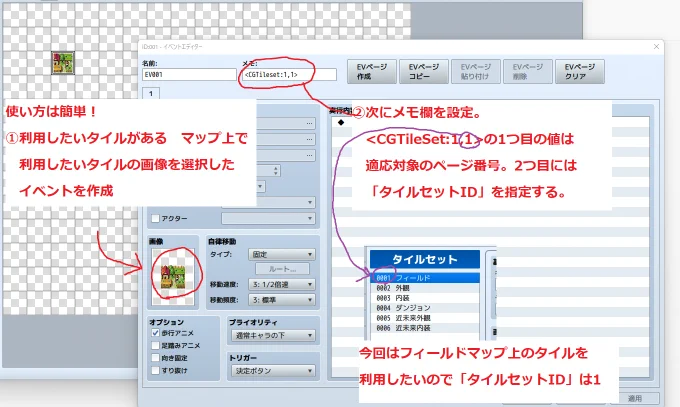Click the ルート... button
The image size is (680, 407).
[283, 269]
